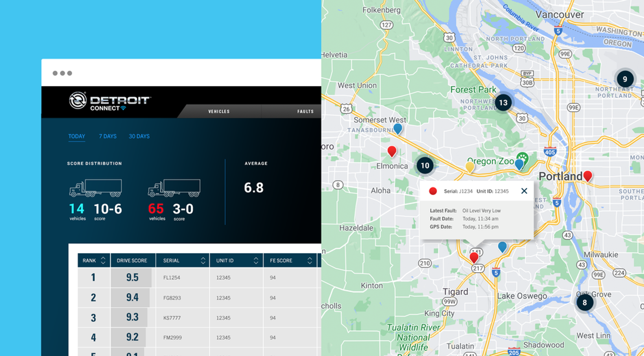Select the Today time range
This screenshot has width=644, height=356.
pos(77,136)
